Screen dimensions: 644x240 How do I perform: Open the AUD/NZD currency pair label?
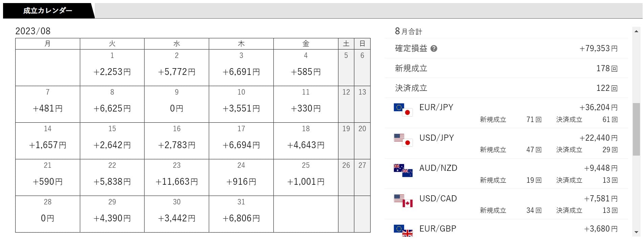438,168
